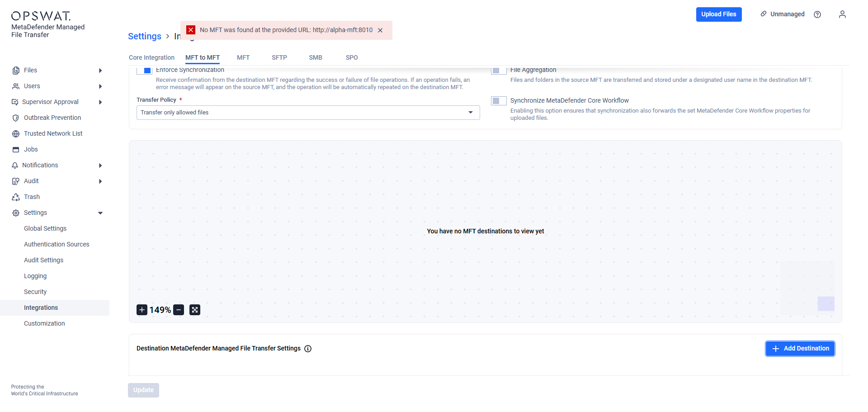Click the Audit sidebar icon
The image size is (868, 412).
pos(16,181)
